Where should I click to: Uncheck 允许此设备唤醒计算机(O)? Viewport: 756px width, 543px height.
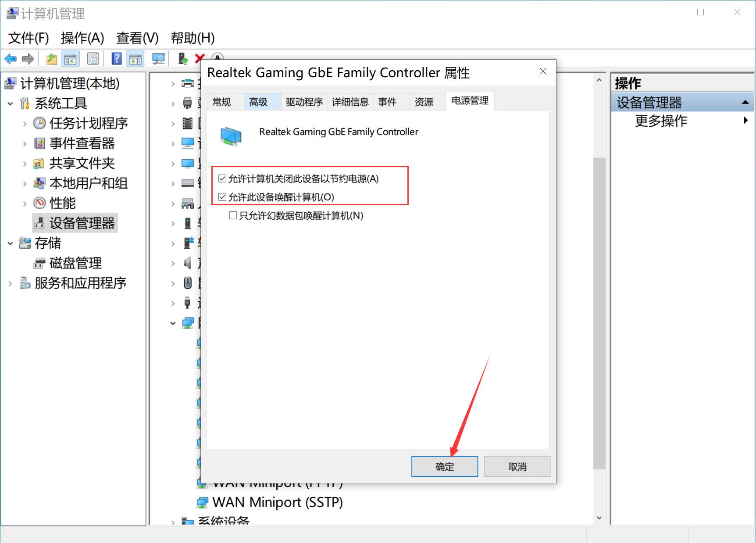(x=222, y=197)
